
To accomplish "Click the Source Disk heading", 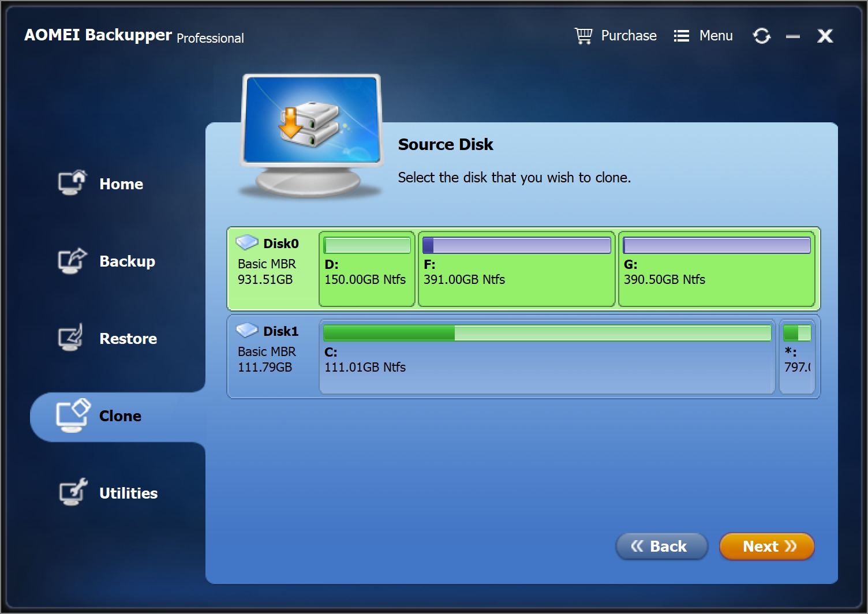I will click(446, 144).
